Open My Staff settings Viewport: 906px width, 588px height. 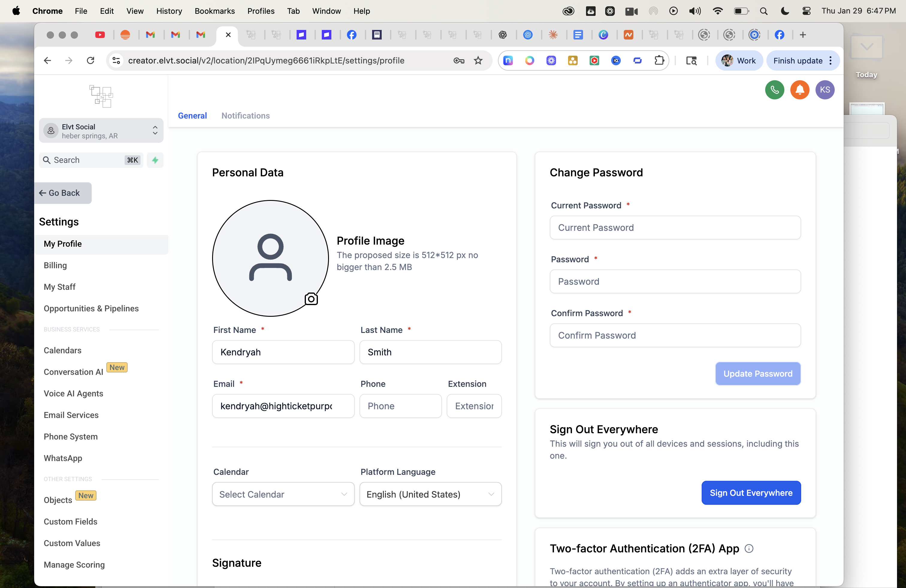point(59,287)
